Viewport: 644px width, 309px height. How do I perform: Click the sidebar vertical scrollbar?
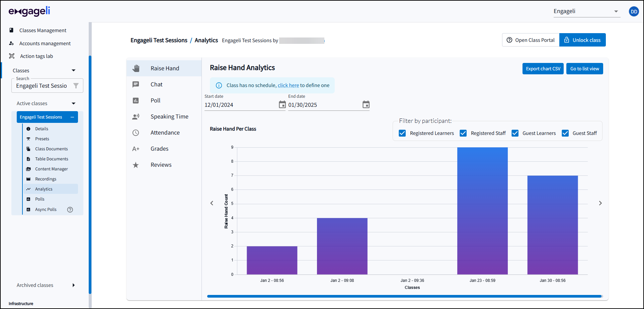(90, 174)
